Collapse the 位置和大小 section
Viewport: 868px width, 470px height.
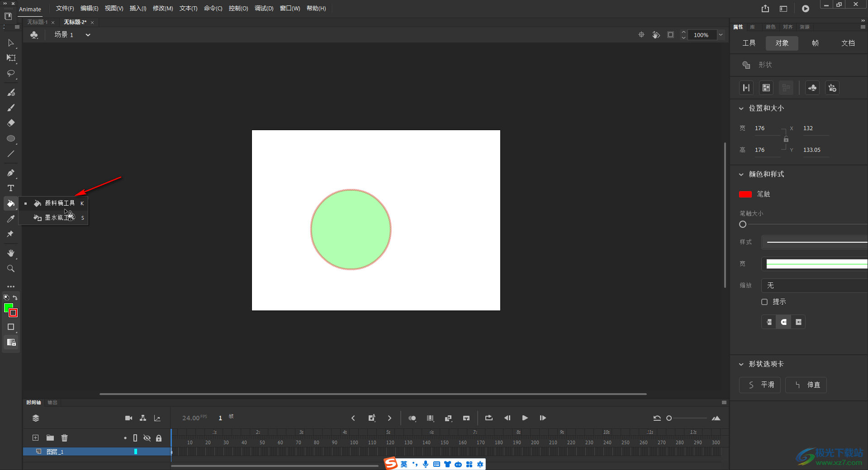click(x=741, y=108)
